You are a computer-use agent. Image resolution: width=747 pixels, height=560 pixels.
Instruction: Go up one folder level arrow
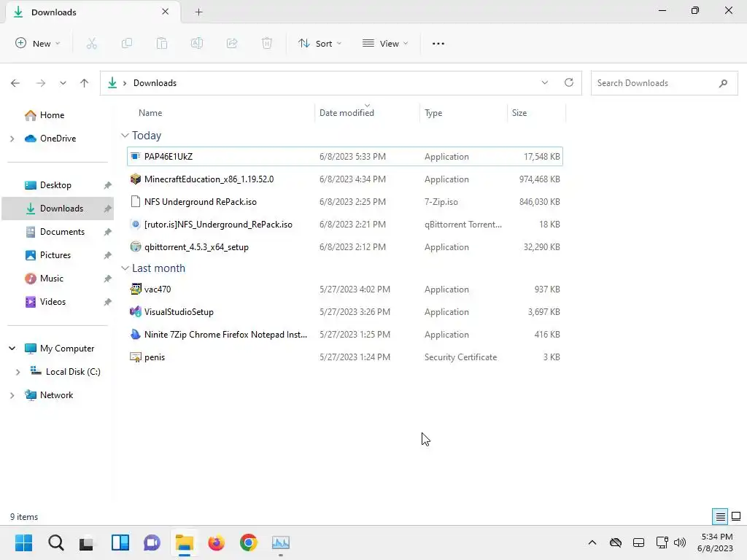pos(85,83)
